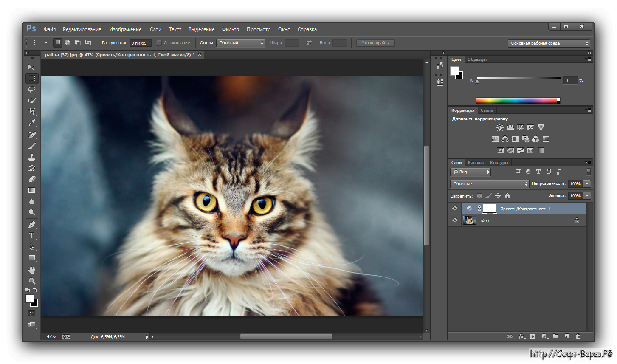Select the Zoom tool
The height and width of the screenshot is (364, 617).
coord(32,281)
